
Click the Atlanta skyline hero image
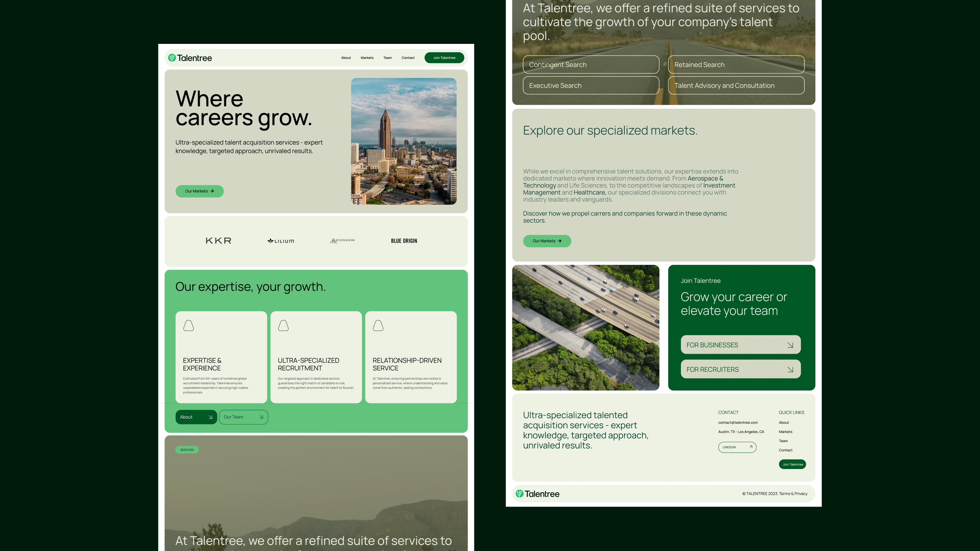403,141
